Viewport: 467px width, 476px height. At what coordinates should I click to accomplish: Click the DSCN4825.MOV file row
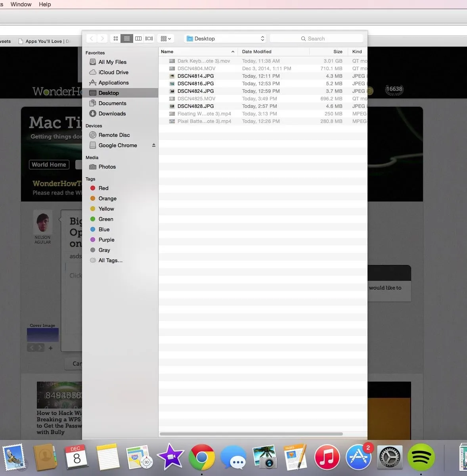pos(263,99)
